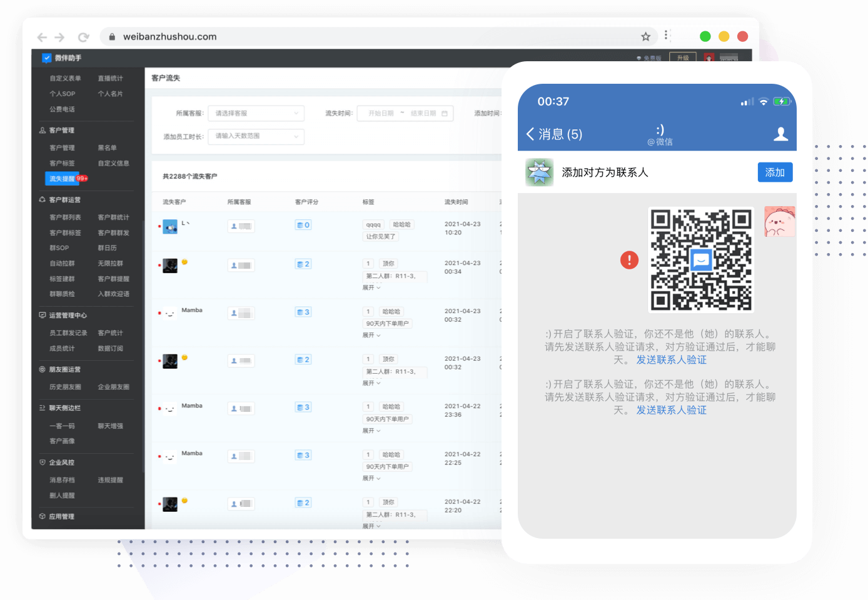The image size is (868, 600).
Task: Click the 让你见笑了 tag
Action: pos(380,237)
